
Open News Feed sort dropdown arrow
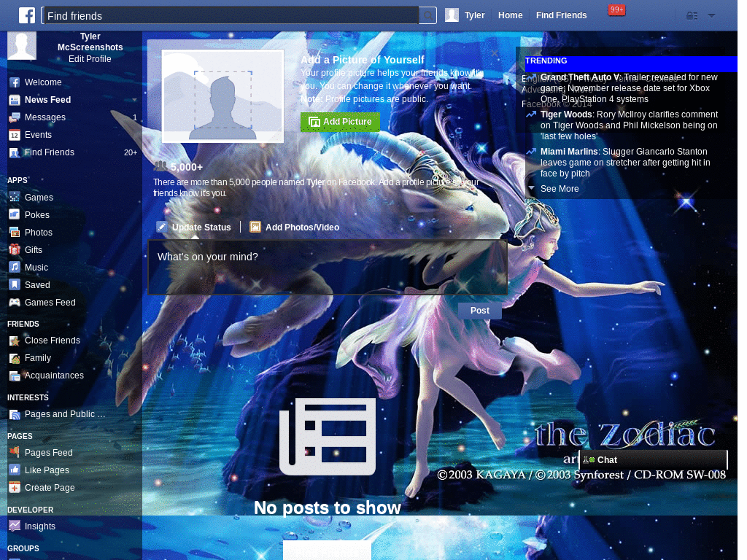(x=134, y=100)
